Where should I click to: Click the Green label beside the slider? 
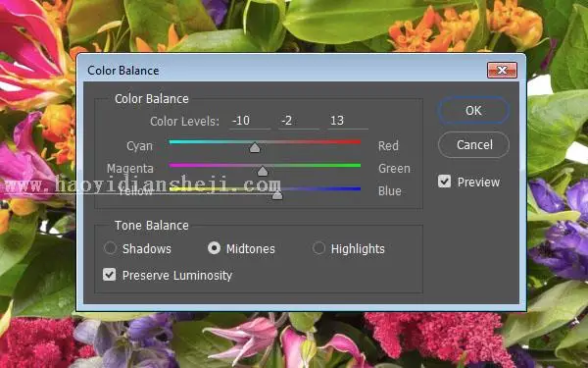(x=394, y=168)
